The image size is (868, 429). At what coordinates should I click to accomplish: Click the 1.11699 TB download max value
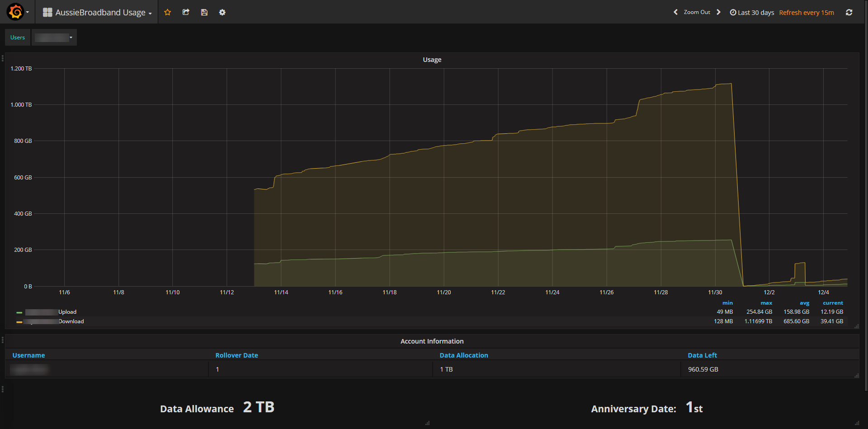tap(758, 321)
